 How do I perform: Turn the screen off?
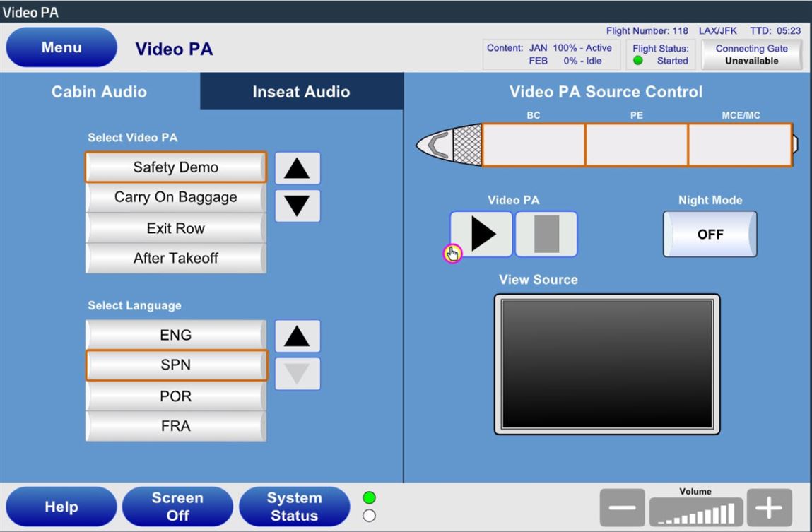[177, 507]
